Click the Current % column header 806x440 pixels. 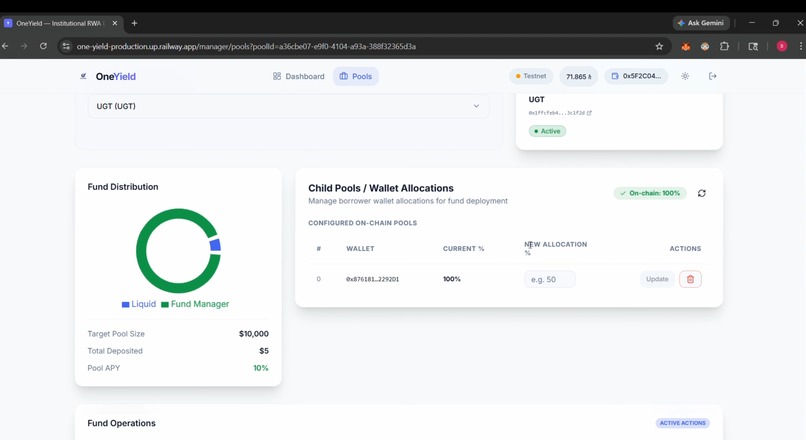pos(463,249)
